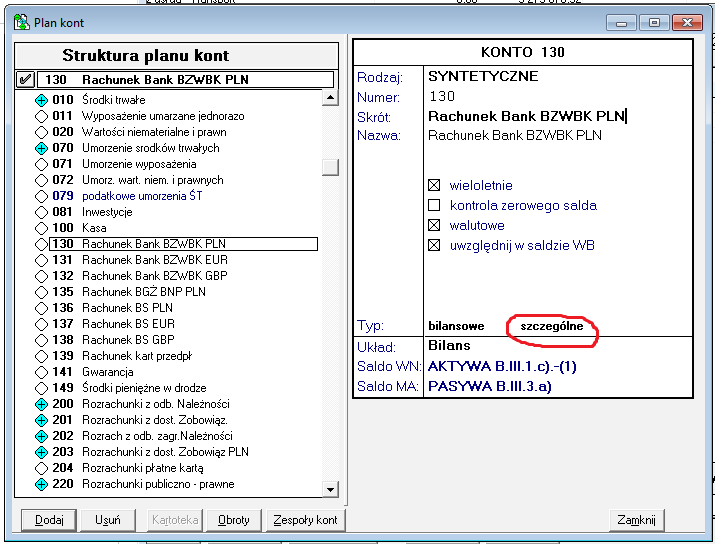The height and width of the screenshot is (544, 715).
Task: Click the diamond icon of account 079
Action: [41, 196]
